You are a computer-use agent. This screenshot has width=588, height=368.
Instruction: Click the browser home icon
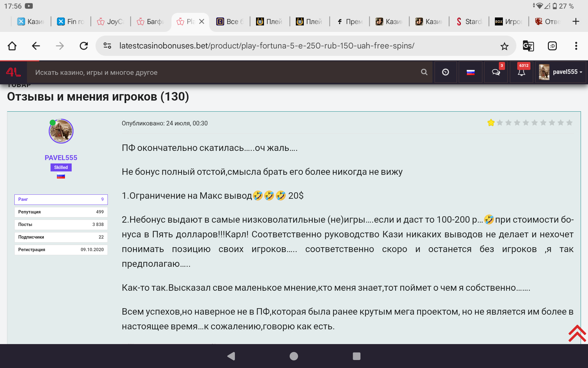pyautogui.click(x=12, y=46)
